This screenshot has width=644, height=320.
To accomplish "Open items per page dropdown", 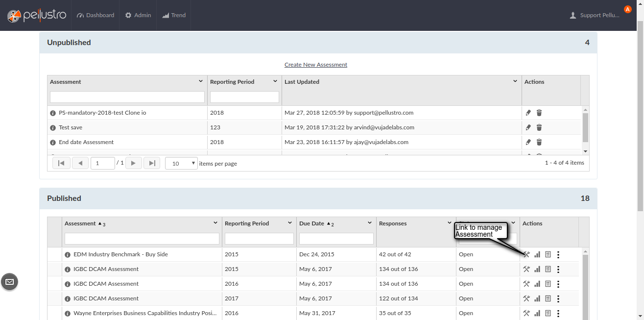I will click(x=181, y=163).
